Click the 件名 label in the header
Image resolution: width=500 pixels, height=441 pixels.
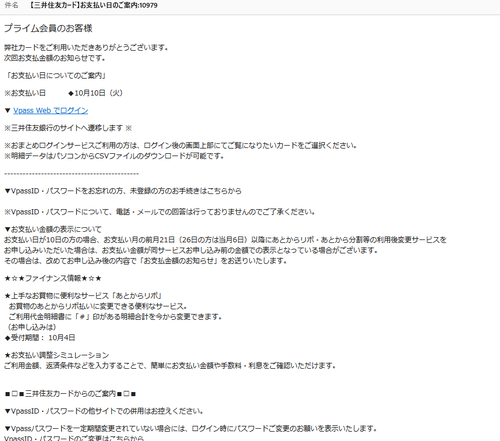(11, 5)
